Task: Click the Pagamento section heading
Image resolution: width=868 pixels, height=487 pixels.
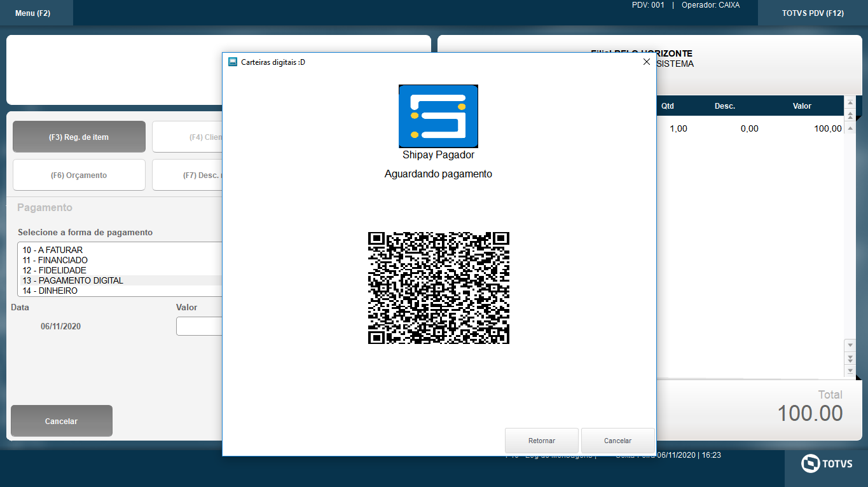Action: [x=45, y=207]
